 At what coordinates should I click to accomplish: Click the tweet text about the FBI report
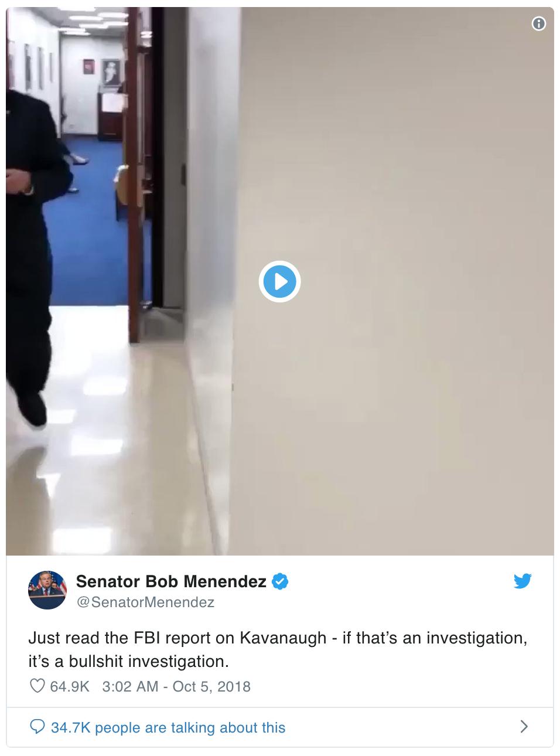coord(278,649)
